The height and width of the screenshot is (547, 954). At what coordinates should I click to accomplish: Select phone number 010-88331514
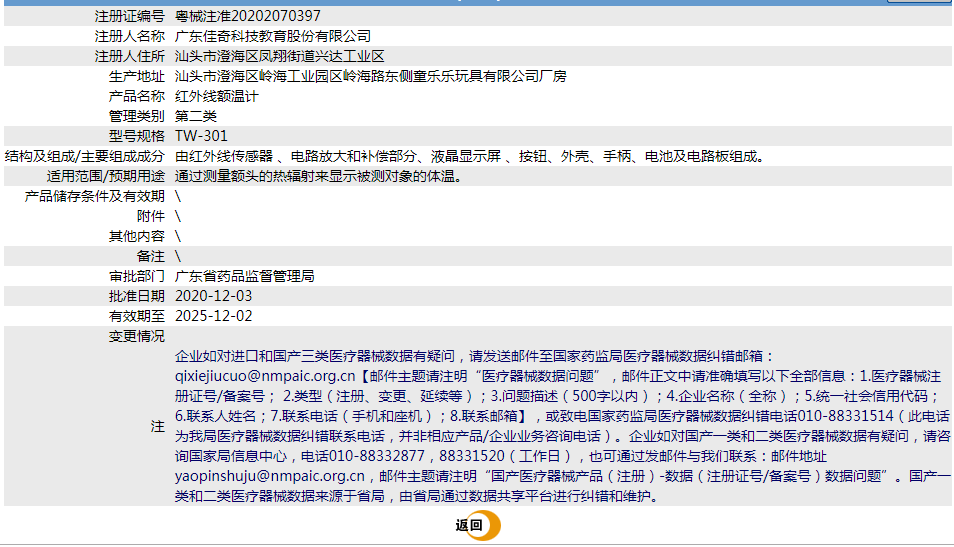coord(846,416)
